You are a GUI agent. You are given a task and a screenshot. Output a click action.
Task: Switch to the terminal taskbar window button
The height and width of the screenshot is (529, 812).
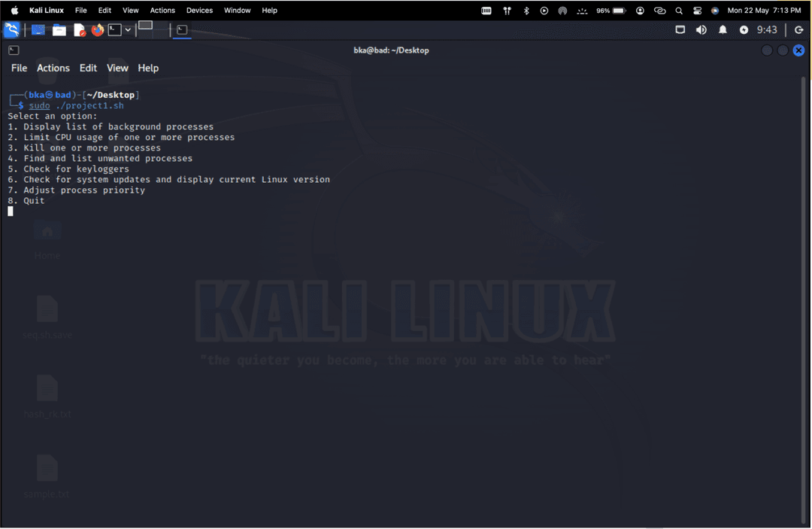(182, 30)
